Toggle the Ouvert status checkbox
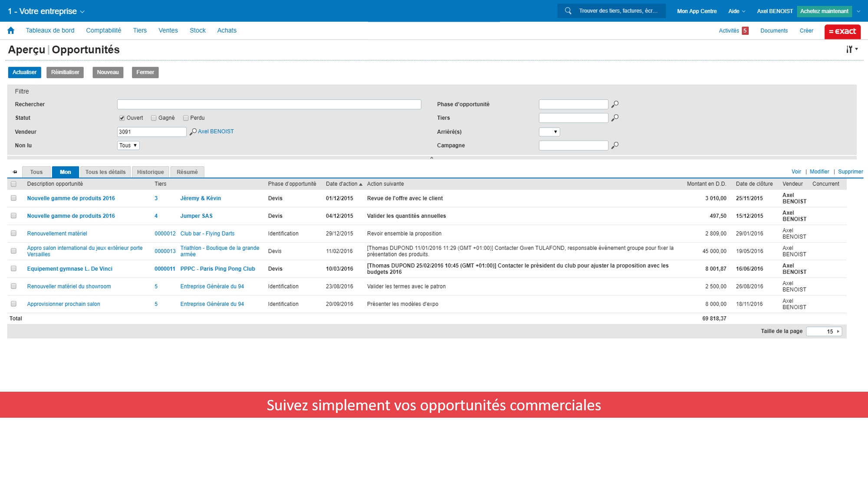Screen dimensions: 868x488 point(122,118)
